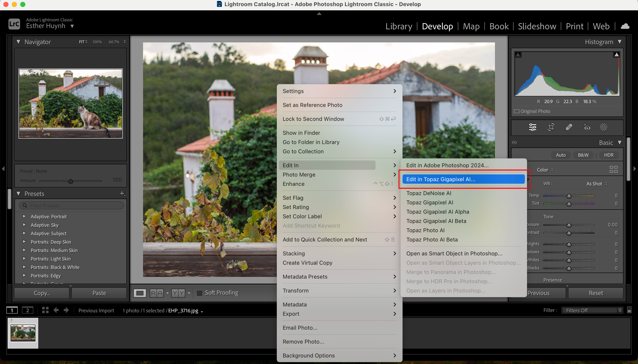
Task: Open grid view icon in filmstrip bar
Action: pyautogui.click(x=45, y=310)
